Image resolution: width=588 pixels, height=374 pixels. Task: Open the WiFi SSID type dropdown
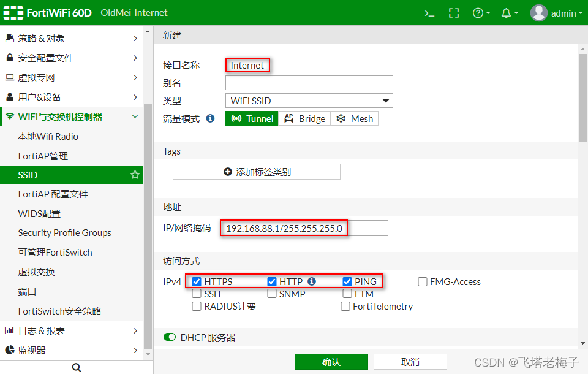(x=309, y=101)
